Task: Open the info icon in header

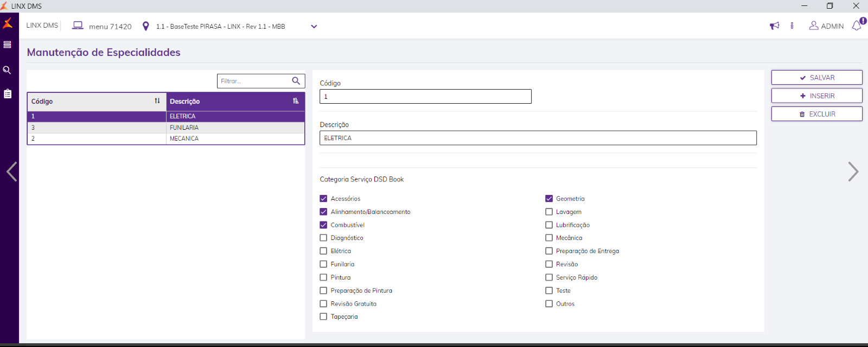Action: click(792, 26)
